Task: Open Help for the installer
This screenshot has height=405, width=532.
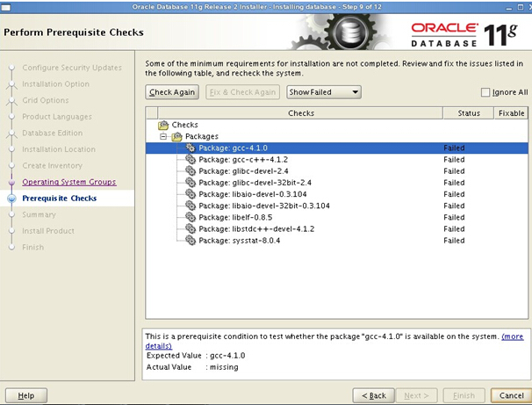Action: [x=26, y=395]
